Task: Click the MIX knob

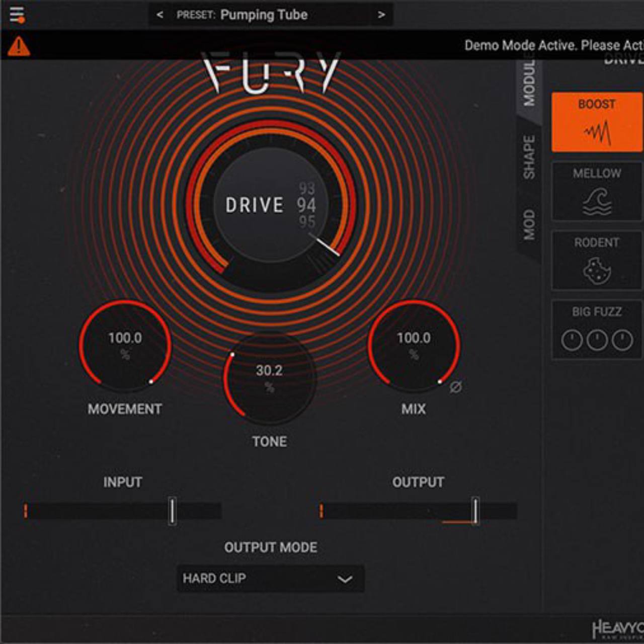Action: [414, 346]
